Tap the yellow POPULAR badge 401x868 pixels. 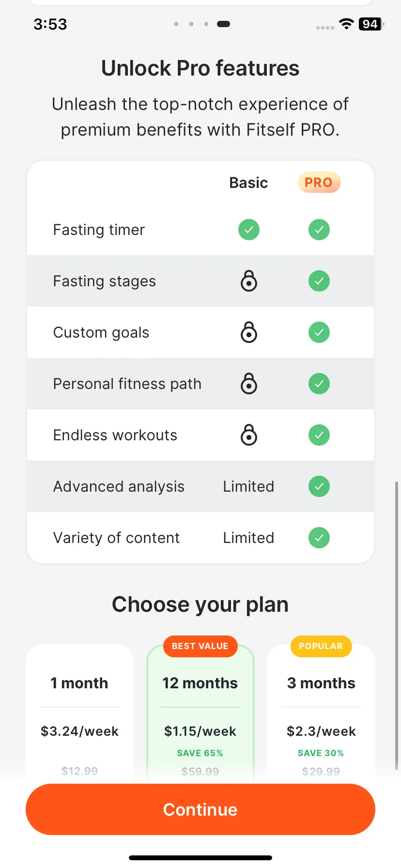321,646
